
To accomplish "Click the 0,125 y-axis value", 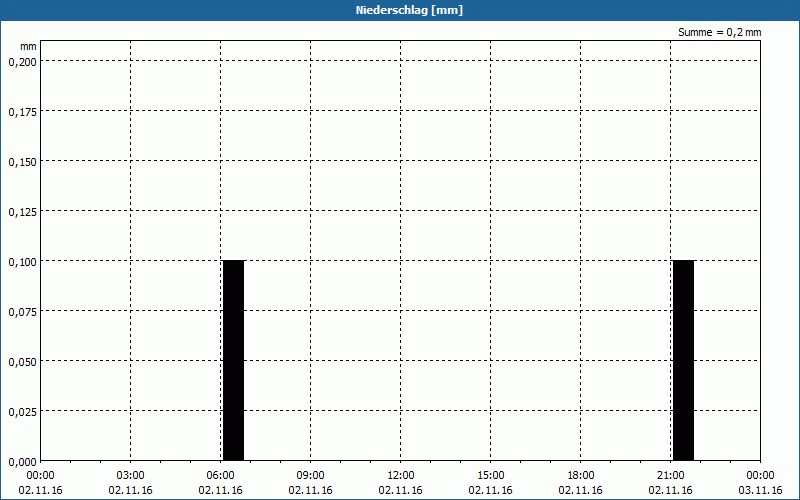I will [x=22, y=212].
